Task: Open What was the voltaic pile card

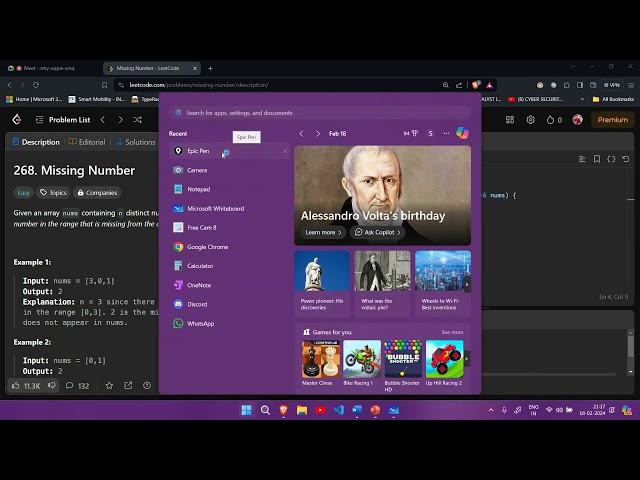Action: (x=382, y=283)
